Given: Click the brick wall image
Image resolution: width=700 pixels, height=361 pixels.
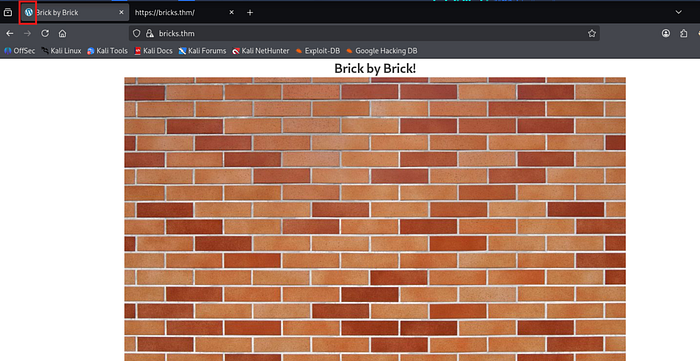Looking at the screenshot, I should [375, 219].
